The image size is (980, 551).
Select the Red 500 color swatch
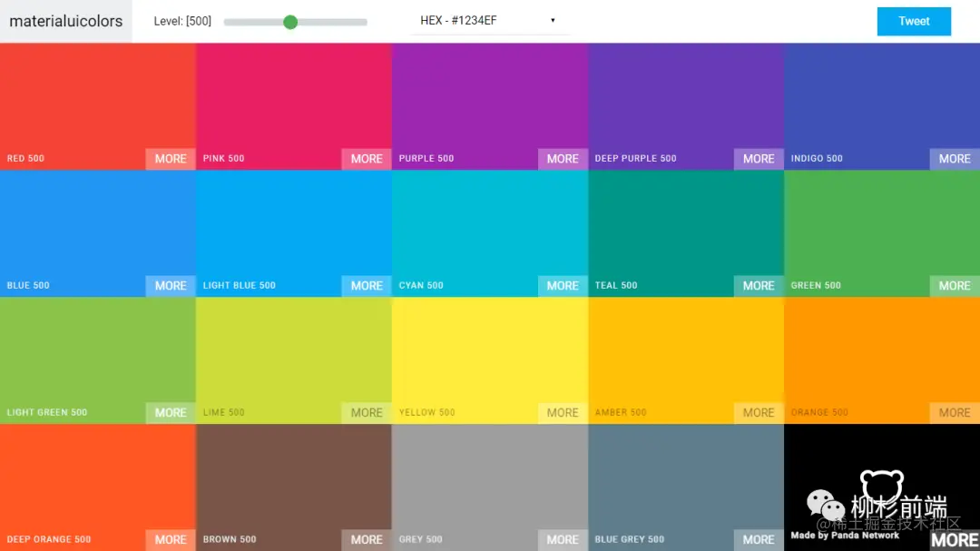click(97, 106)
